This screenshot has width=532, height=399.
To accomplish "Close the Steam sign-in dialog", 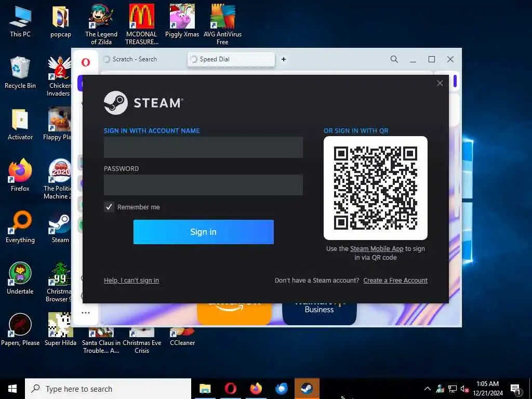I will [x=440, y=83].
